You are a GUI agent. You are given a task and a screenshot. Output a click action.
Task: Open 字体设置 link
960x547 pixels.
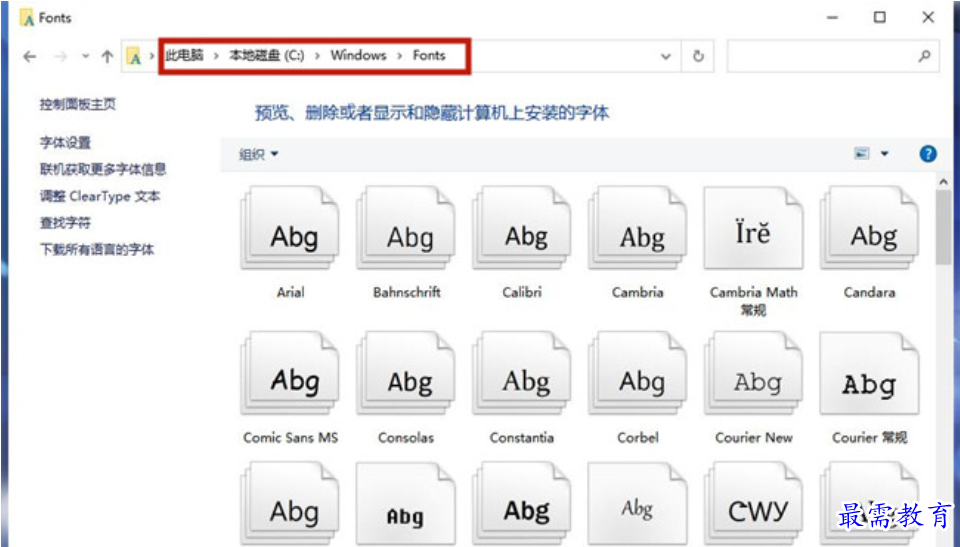click(66, 143)
